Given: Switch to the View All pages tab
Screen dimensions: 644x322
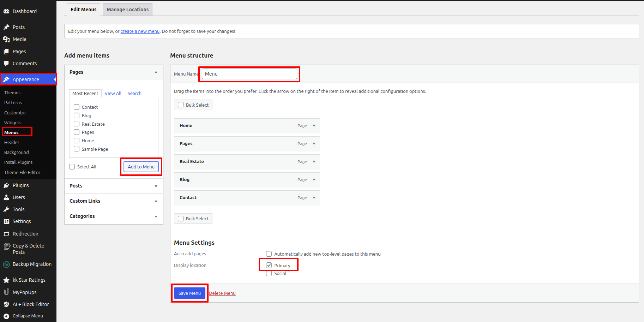Looking at the screenshot, I should 113,93.
